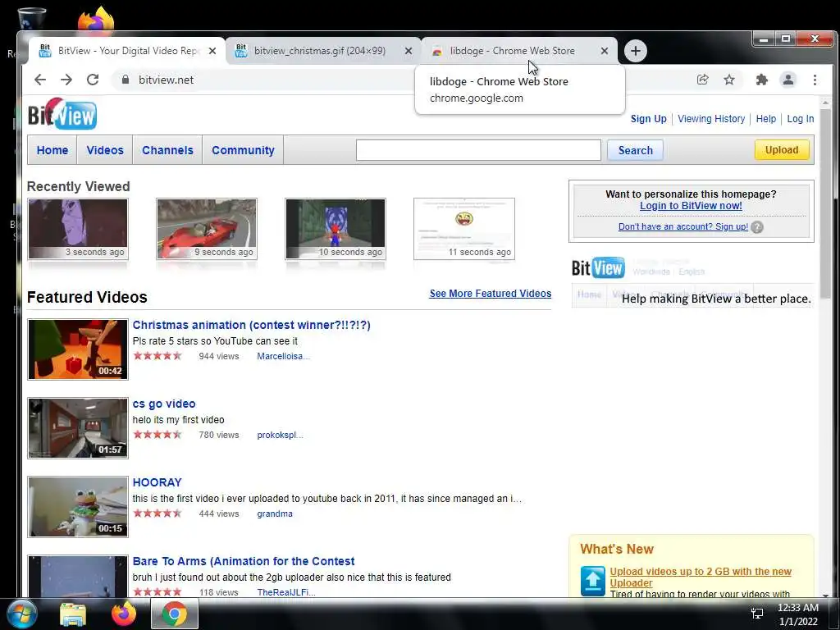Open the Recycle Bin desktop icon
The height and width of the screenshot is (630, 840).
[x=32, y=18]
